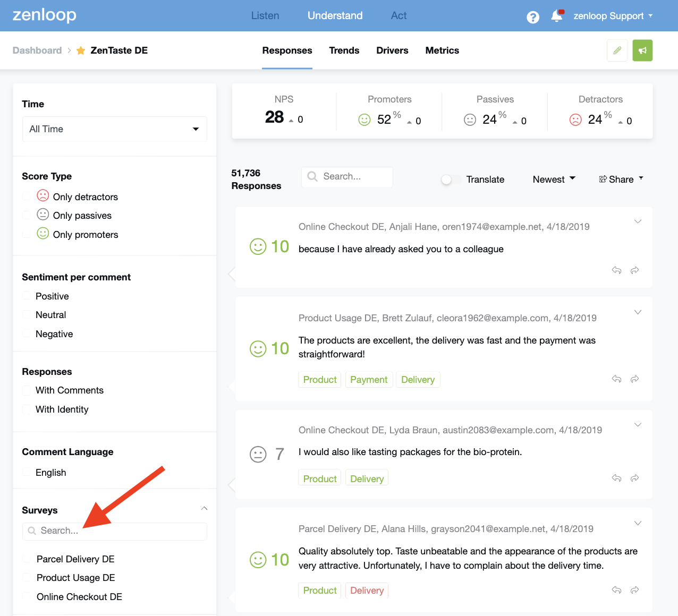Check Only detractors filter
Viewport: 678px width, 616px height.
tap(27, 196)
